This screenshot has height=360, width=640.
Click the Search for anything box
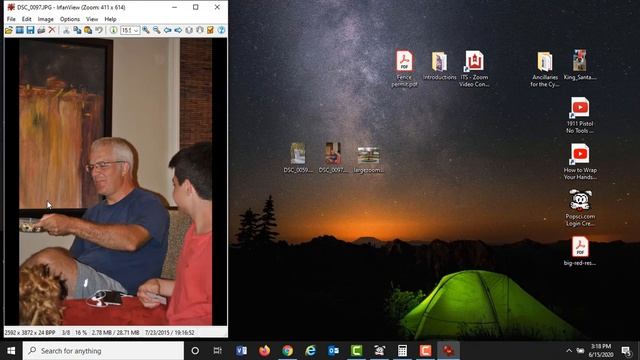click(103, 351)
